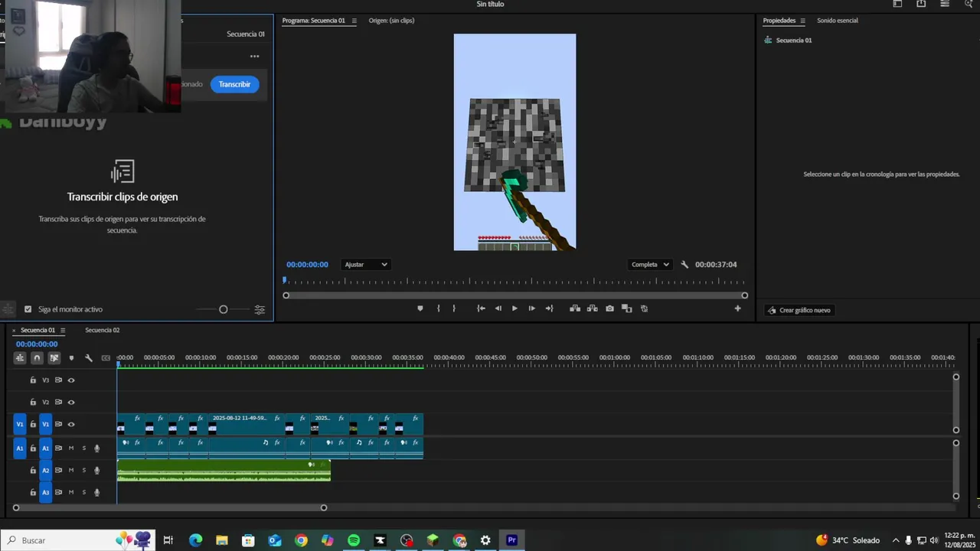
Task: Open the Completa playback resolution dropdown
Action: tap(649, 265)
